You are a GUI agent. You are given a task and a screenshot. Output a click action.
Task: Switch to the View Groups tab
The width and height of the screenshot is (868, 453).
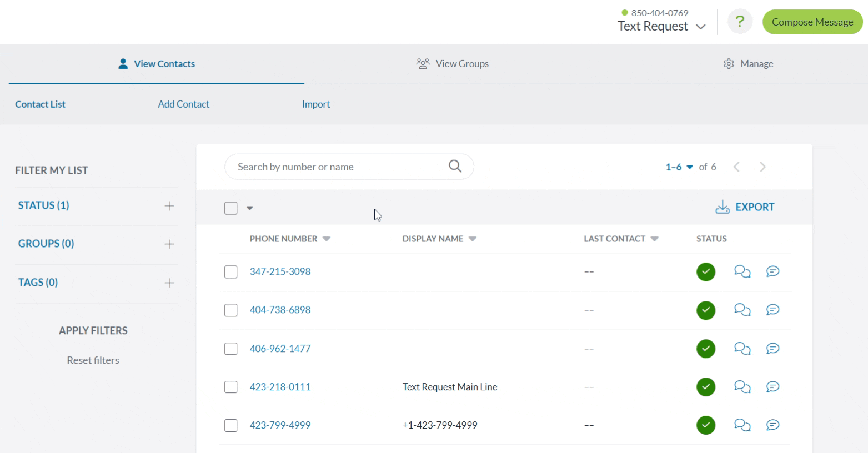point(453,64)
